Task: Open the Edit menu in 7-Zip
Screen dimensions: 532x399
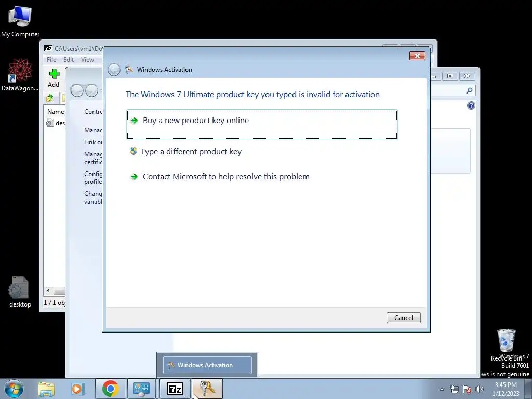Action: coord(69,60)
